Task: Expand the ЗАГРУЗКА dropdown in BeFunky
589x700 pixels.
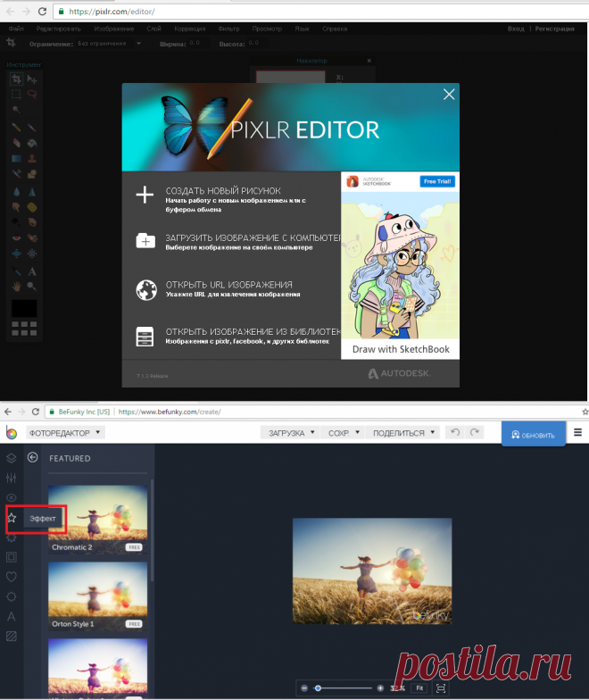Action: point(291,432)
